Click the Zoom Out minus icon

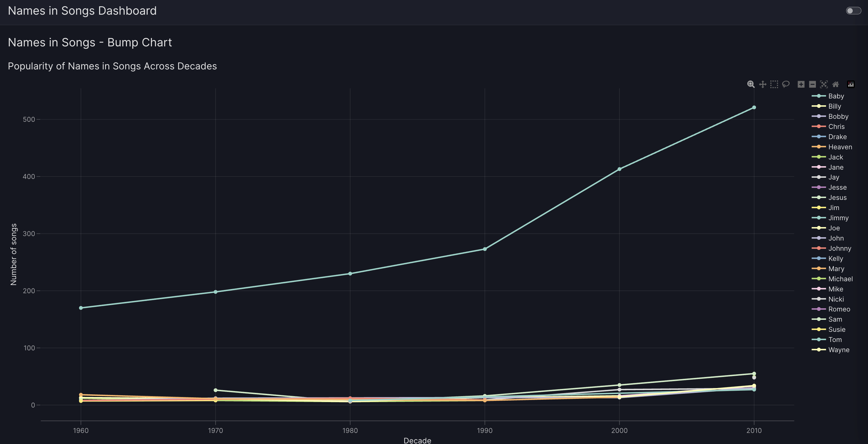coord(812,84)
